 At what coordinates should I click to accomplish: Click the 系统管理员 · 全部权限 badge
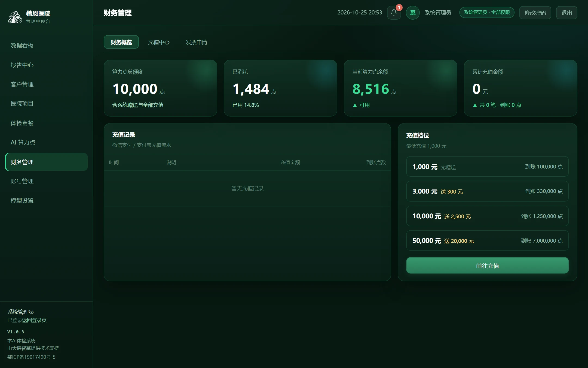pos(487,13)
